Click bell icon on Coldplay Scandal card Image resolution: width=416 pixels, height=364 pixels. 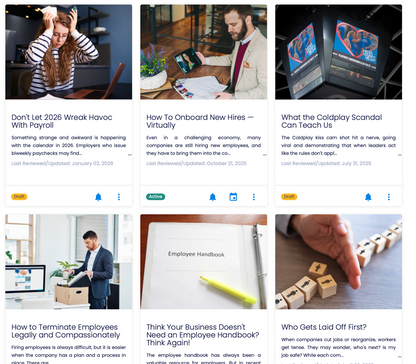(368, 197)
